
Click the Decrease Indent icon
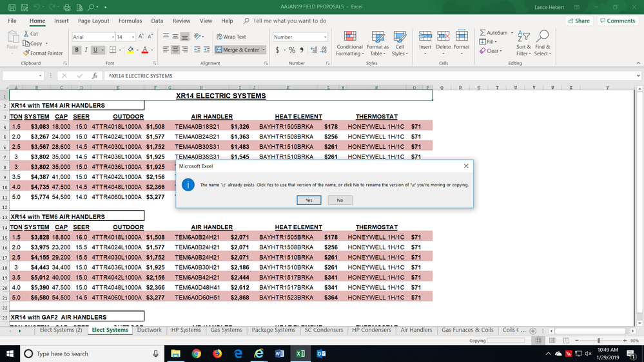point(197,50)
